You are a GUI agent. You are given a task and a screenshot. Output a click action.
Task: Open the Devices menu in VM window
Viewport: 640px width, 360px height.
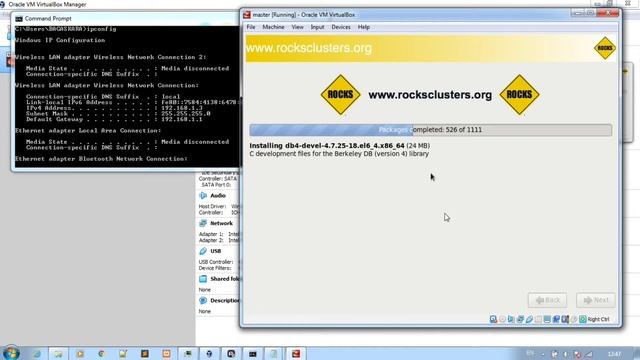(x=341, y=27)
